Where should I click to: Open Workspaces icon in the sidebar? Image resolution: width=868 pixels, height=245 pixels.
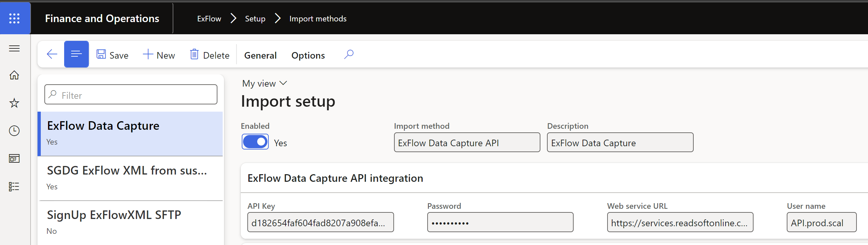(14, 158)
